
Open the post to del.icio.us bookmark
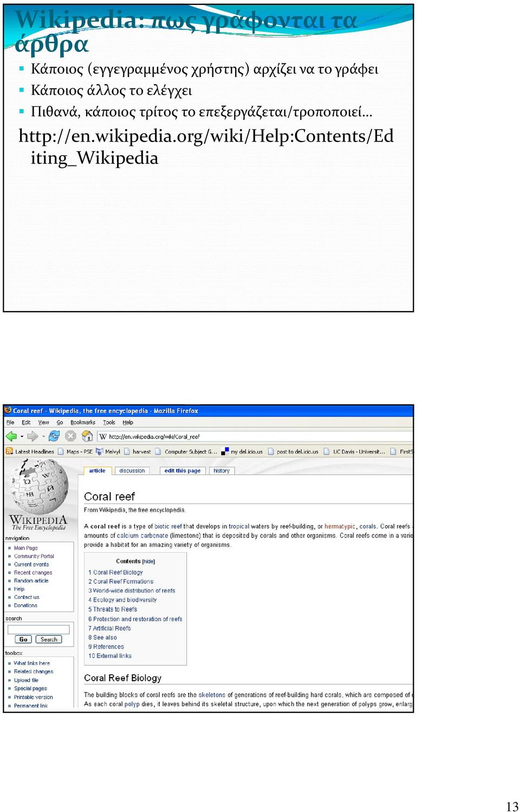tap(293, 452)
